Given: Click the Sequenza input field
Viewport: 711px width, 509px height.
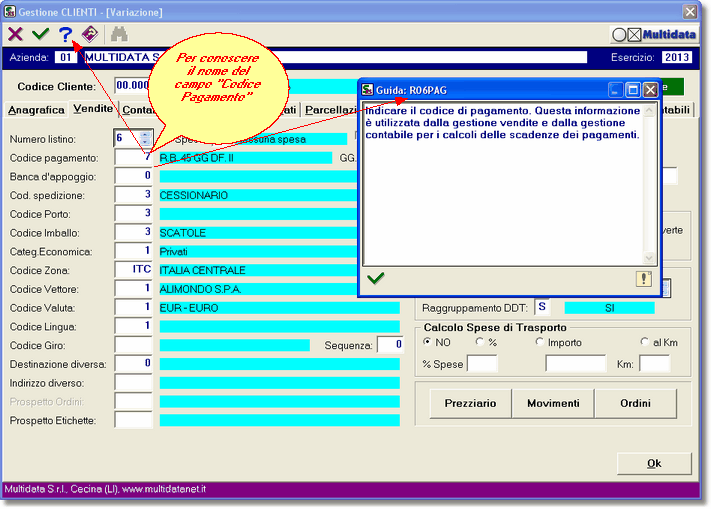Looking at the screenshot, I should [390, 345].
